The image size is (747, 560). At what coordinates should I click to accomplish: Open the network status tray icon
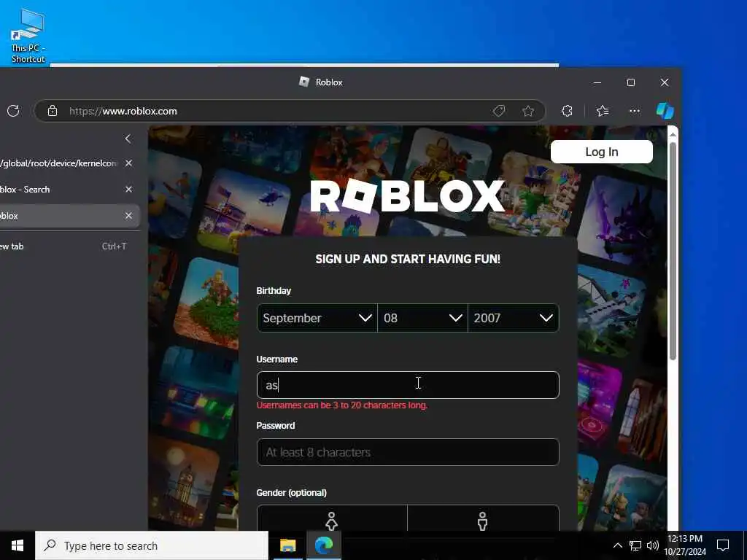pyautogui.click(x=635, y=545)
